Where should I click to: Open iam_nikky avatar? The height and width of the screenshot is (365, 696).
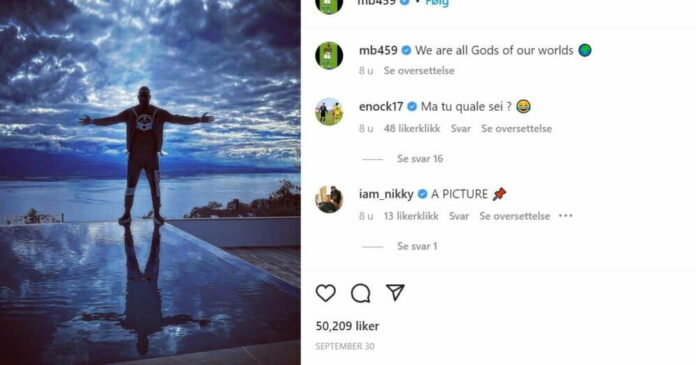(x=329, y=199)
